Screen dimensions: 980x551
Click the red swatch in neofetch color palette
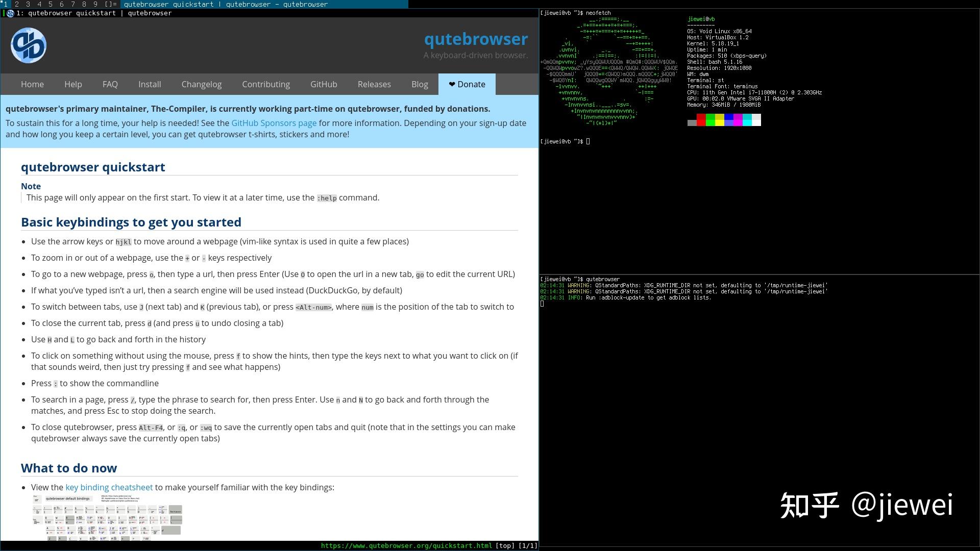701,120
